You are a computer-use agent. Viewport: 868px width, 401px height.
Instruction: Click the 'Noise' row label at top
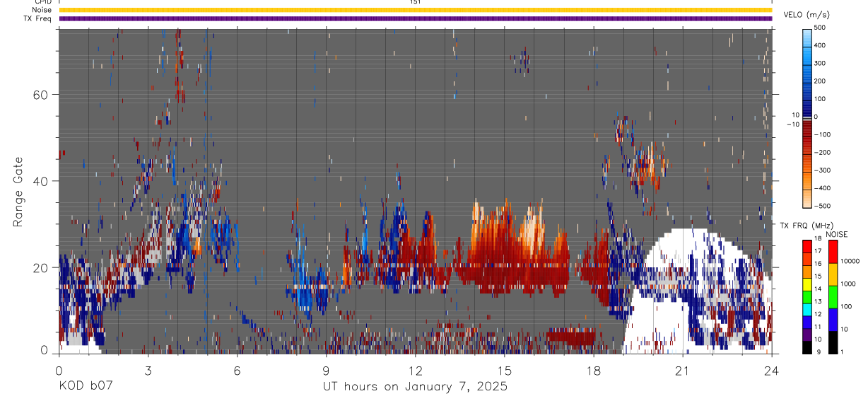coord(41,10)
